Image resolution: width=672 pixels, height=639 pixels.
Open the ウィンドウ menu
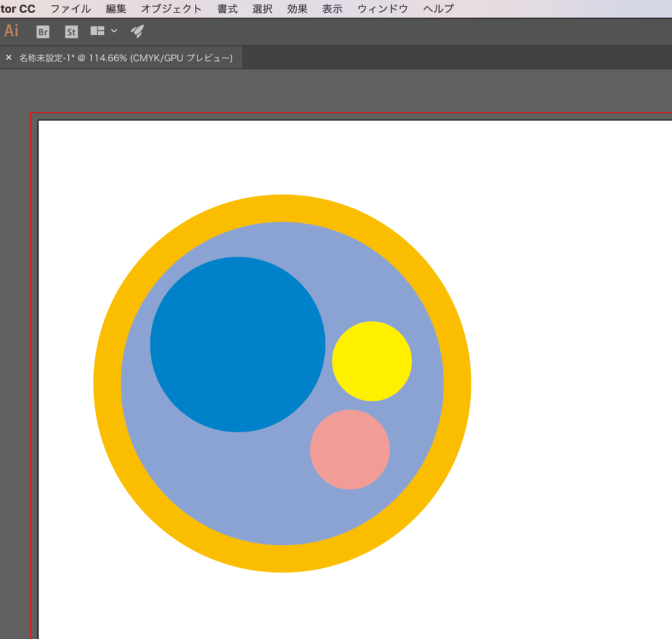tap(383, 9)
